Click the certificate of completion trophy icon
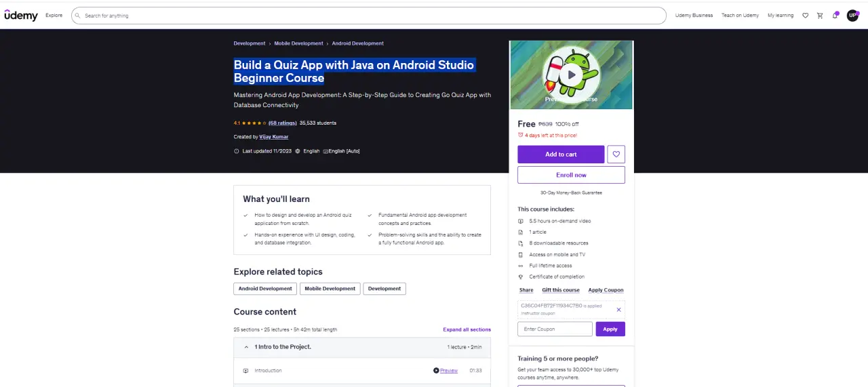This screenshot has width=868, height=387. click(x=521, y=277)
